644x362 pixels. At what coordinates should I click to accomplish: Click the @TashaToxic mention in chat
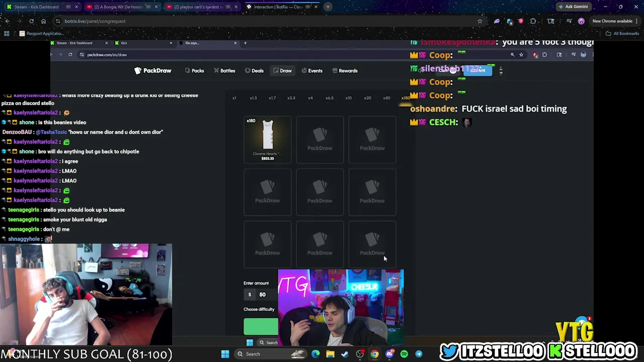tap(51, 132)
